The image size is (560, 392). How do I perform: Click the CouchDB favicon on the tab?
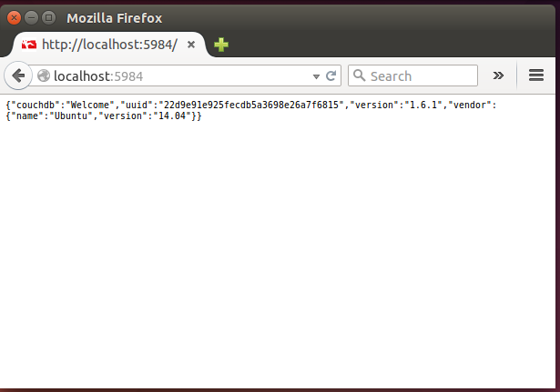[28, 45]
